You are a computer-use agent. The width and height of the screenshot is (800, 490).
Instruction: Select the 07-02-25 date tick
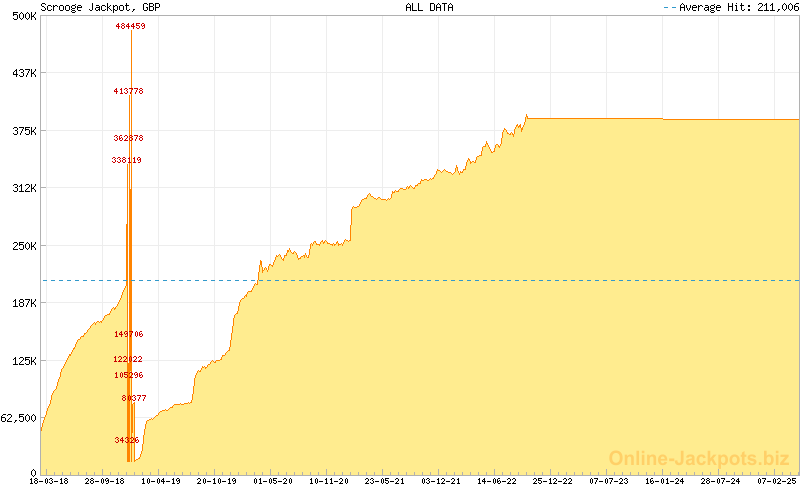click(x=777, y=481)
